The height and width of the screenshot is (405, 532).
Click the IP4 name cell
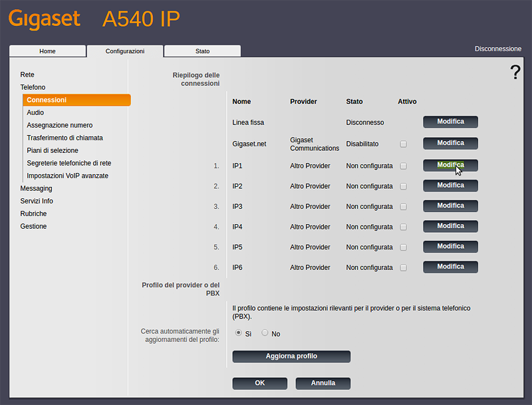[237, 227]
